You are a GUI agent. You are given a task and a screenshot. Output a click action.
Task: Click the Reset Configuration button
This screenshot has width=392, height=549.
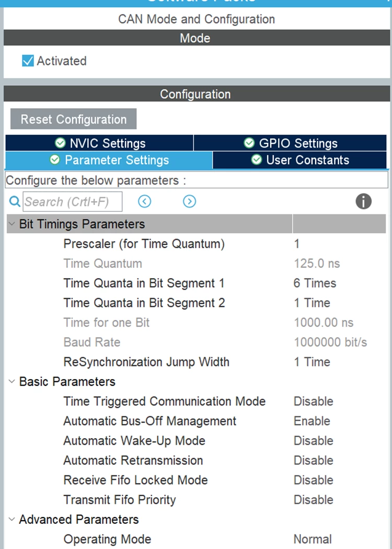pyautogui.click(x=74, y=119)
